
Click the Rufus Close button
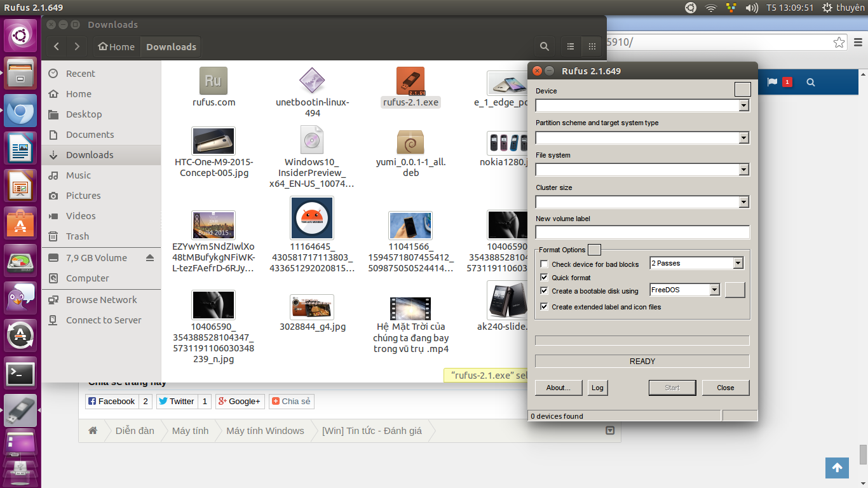coord(726,388)
